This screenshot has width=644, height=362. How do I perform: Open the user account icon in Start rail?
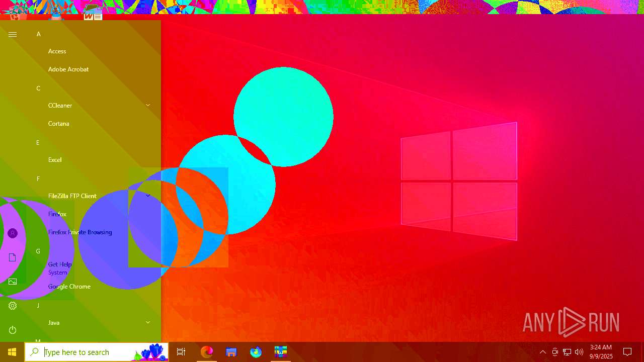point(13,233)
